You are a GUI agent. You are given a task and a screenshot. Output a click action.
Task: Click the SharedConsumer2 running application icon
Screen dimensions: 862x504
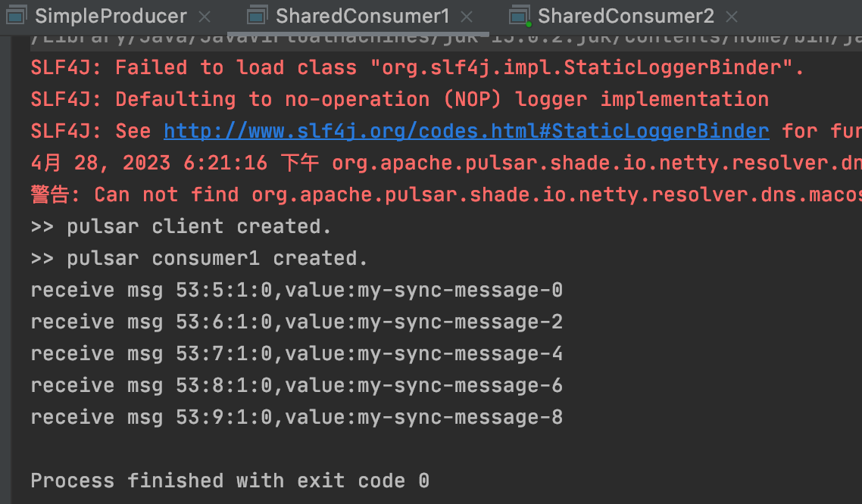[x=520, y=15]
